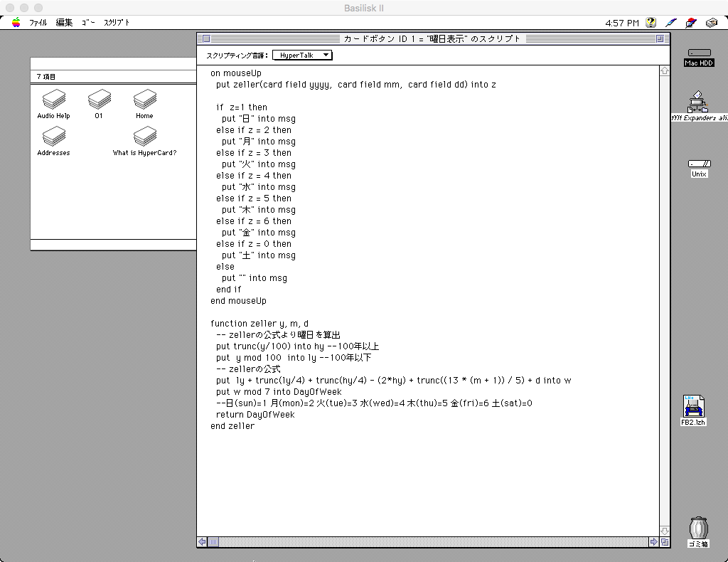Viewport: 728px width, 562px height.
Task: Click the scroll-right arrow of the script editor
Action: point(654,541)
